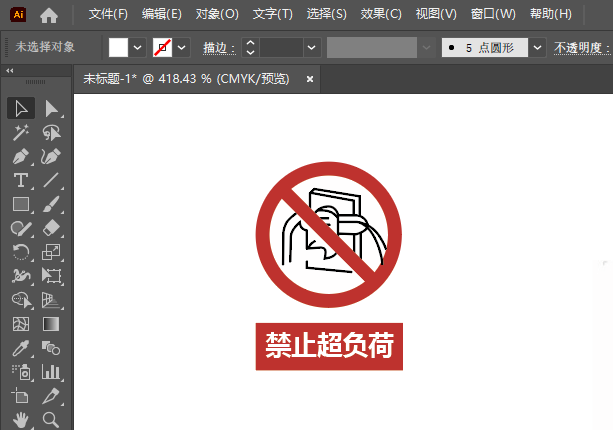613x430 pixels.
Task: Click the stroke color swatch (none)
Action: (x=162, y=48)
